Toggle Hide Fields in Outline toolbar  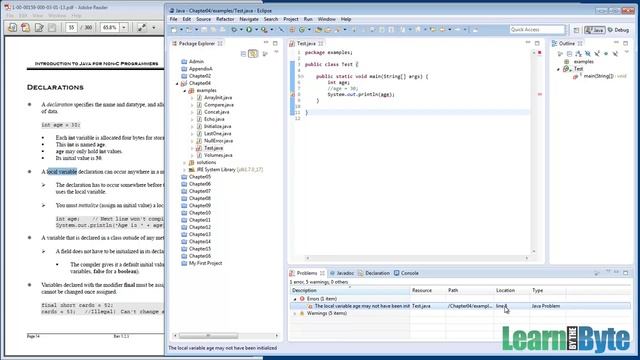pyautogui.click(x=588, y=53)
